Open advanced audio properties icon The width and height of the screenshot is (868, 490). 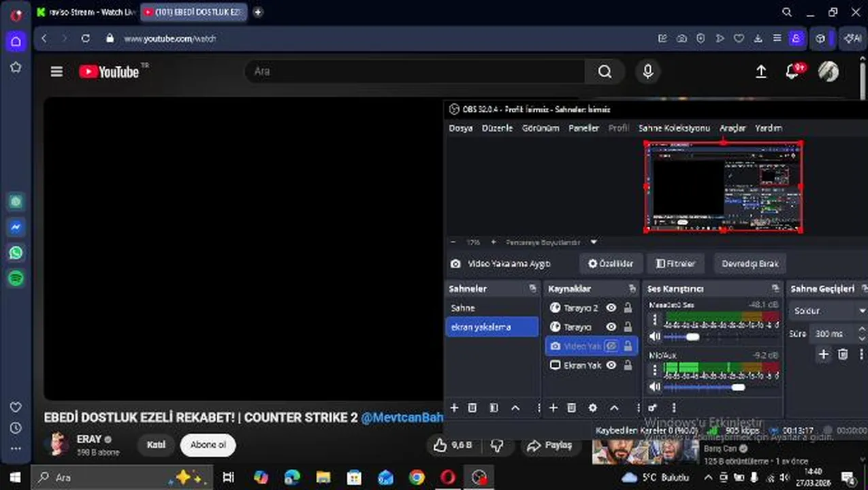(653, 408)
